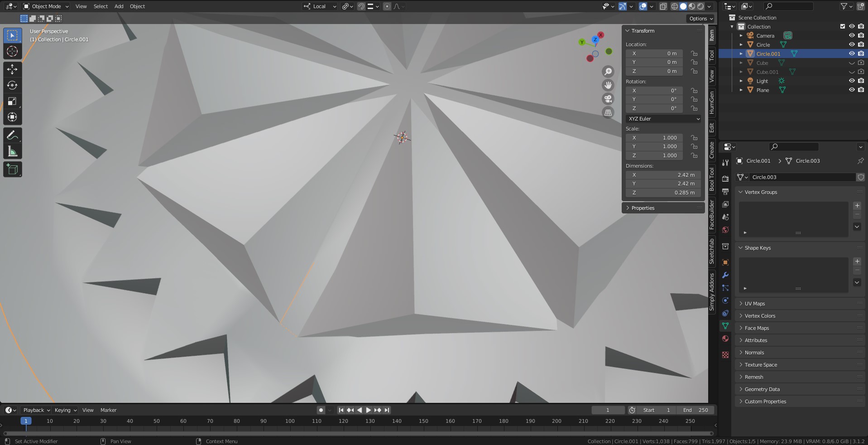Open the timeline Keying menu
The width and height of the screenshot is (868, 445).
click(65, 410)
